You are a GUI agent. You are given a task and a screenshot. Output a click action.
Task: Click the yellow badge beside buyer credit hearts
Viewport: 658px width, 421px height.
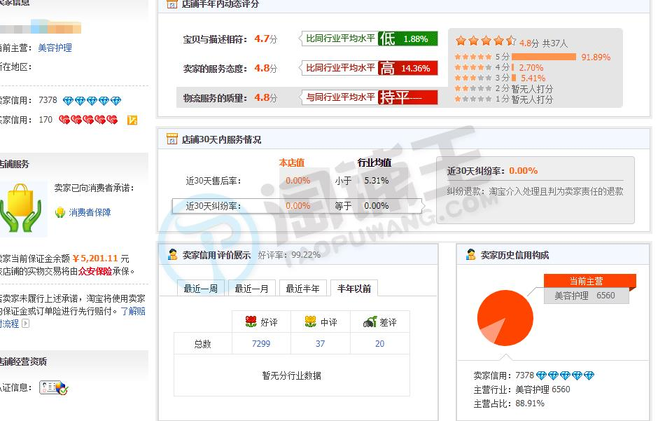[x=131, y=120]
